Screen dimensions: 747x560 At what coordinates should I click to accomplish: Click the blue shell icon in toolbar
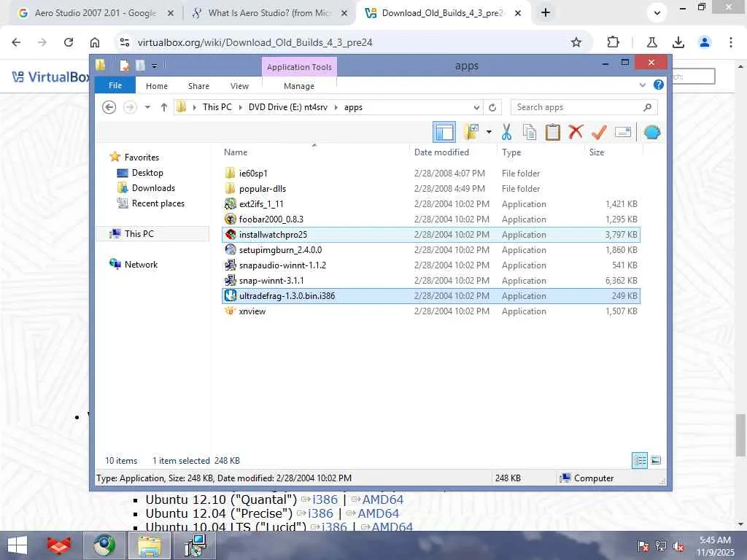point(652,133)
